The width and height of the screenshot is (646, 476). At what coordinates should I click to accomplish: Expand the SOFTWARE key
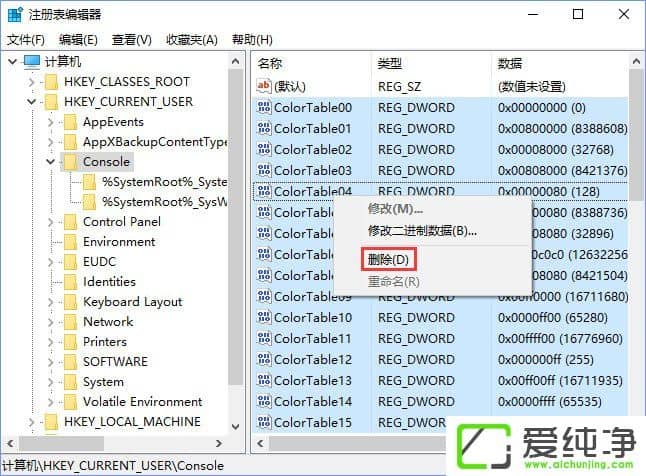point(51,362)
